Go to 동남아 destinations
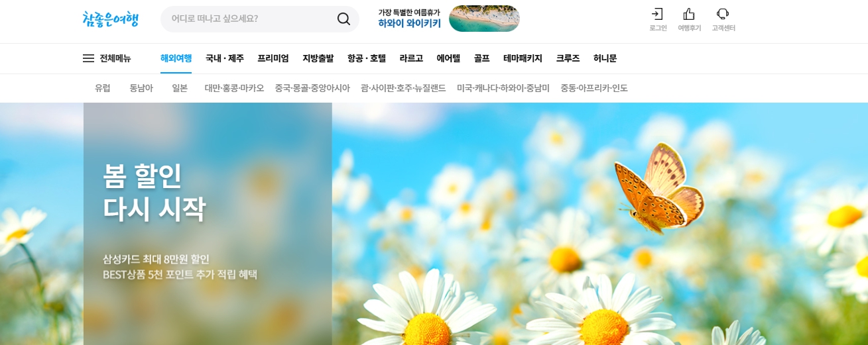 pyautogui.click(x=141, y=88)
